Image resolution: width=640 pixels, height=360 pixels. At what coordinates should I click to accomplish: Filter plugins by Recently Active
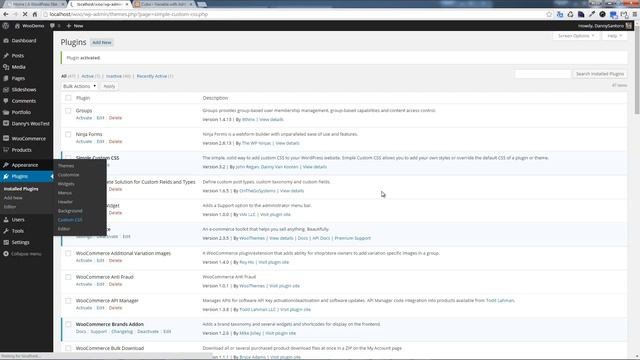click(152, 76)
